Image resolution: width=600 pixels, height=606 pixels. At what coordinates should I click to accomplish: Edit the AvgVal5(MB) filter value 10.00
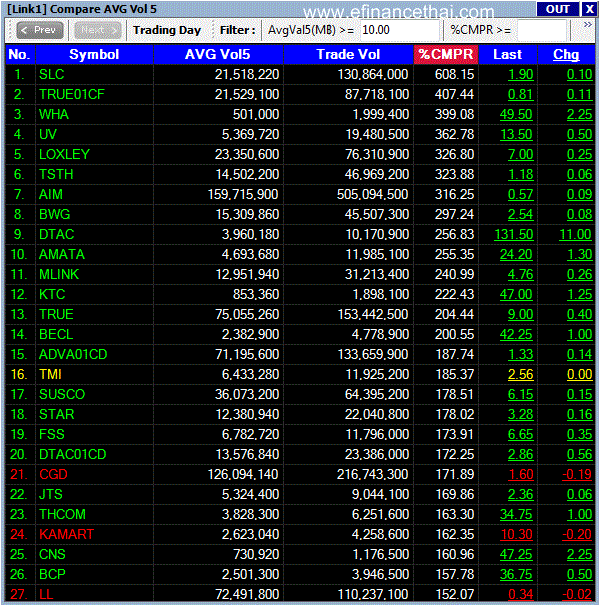tap(399, 30)
